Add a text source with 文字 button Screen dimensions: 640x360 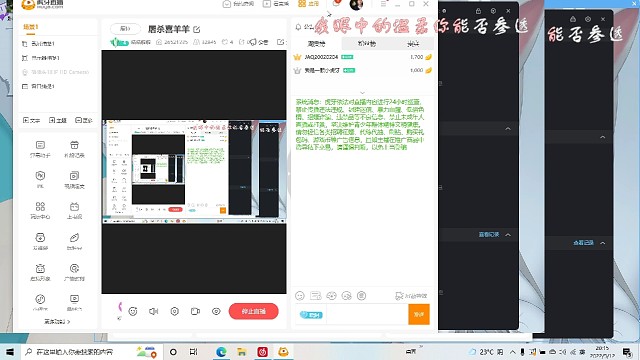pos(31,120)
